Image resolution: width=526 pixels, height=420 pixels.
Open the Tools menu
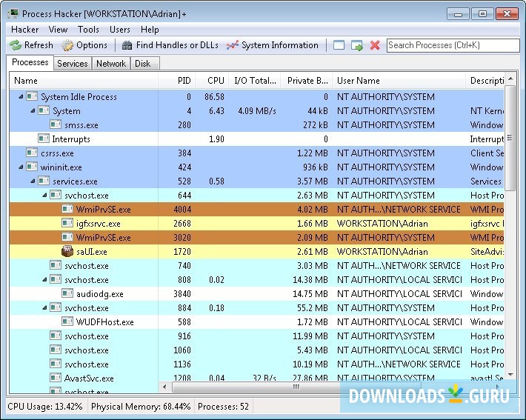click(x=88, y=30)
